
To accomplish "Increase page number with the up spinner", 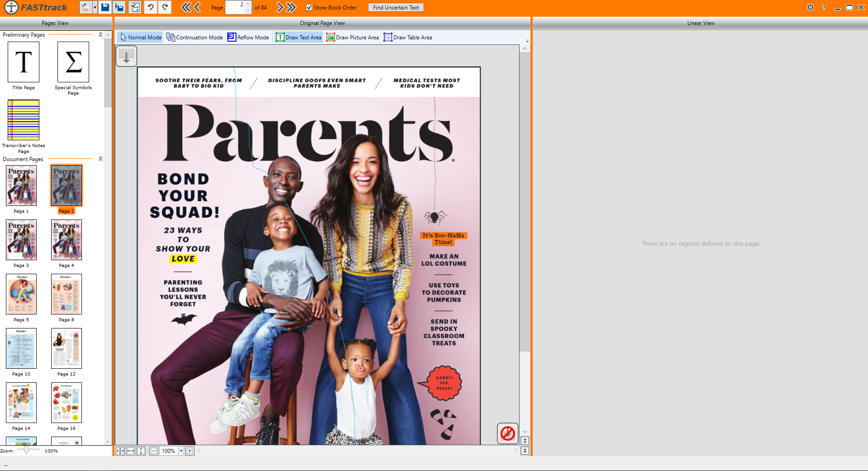I will [248, 4].
